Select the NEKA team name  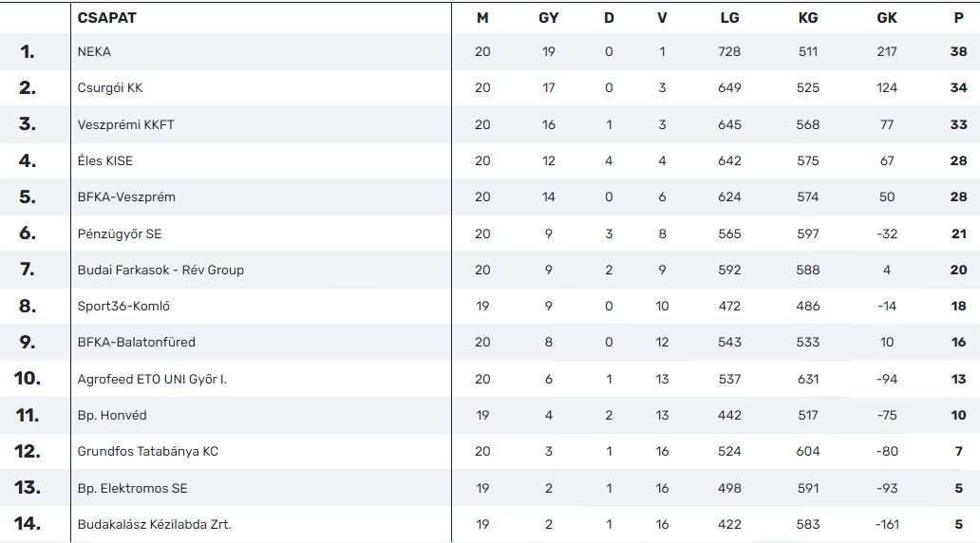[x=94, y=52]
